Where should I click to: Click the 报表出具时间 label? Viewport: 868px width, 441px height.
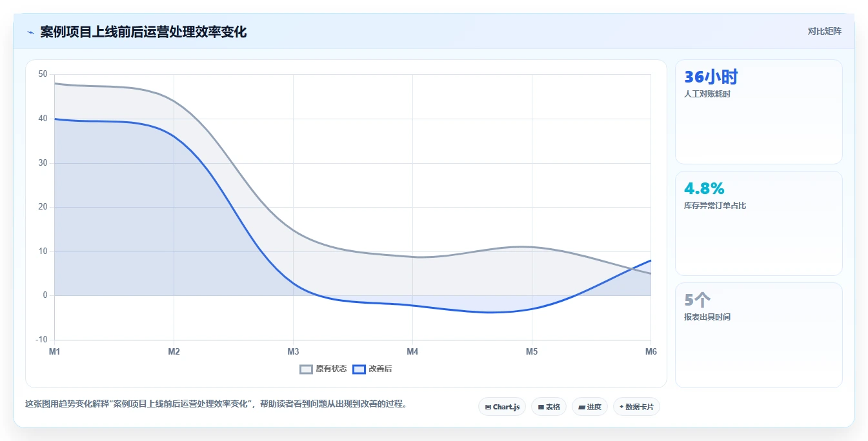click(x=707, y=317)
